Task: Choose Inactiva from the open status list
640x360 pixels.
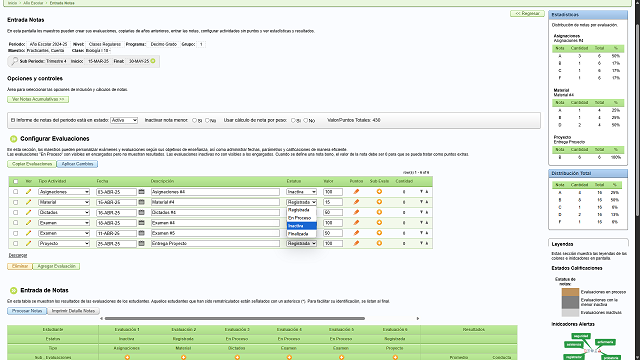Action: point(301,226)
